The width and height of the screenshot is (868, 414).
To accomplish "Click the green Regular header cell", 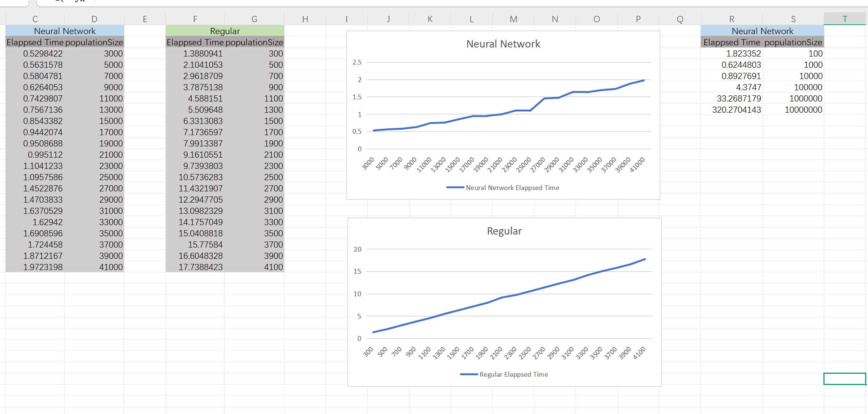I will (x=225, y=31).
